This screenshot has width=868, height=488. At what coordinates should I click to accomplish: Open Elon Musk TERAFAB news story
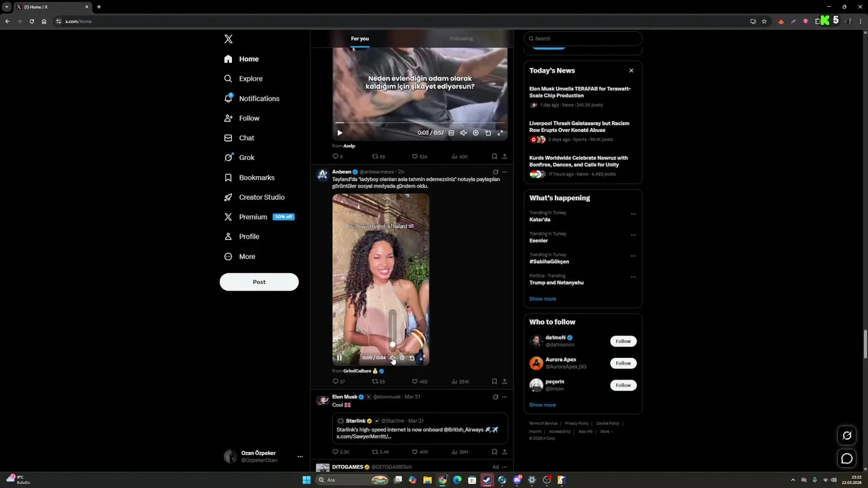click(x=583, y=96)
